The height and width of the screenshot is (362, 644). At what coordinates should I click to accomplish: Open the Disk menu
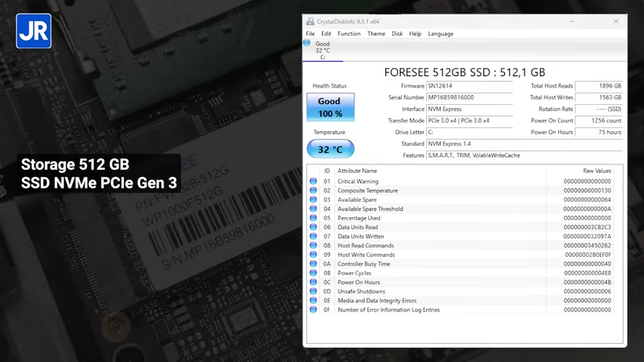(397, 34)
